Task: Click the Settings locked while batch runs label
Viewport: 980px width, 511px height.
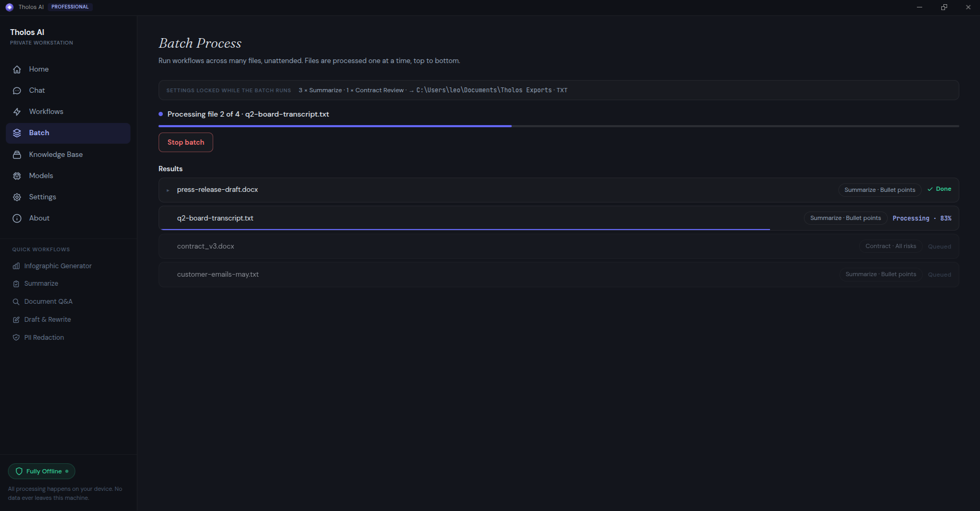Action: (229, 91)
